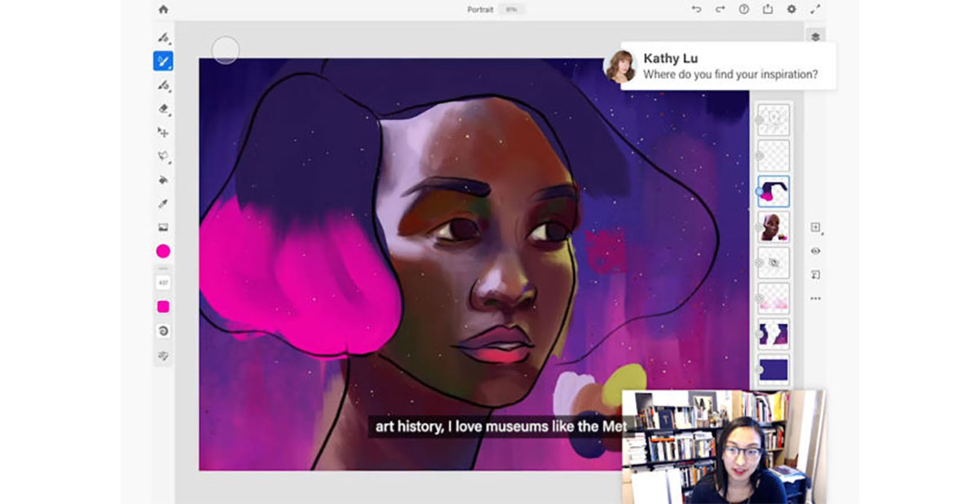Toggle full screen mode
This screenshot has width=980, height=504.
[815, 9]
